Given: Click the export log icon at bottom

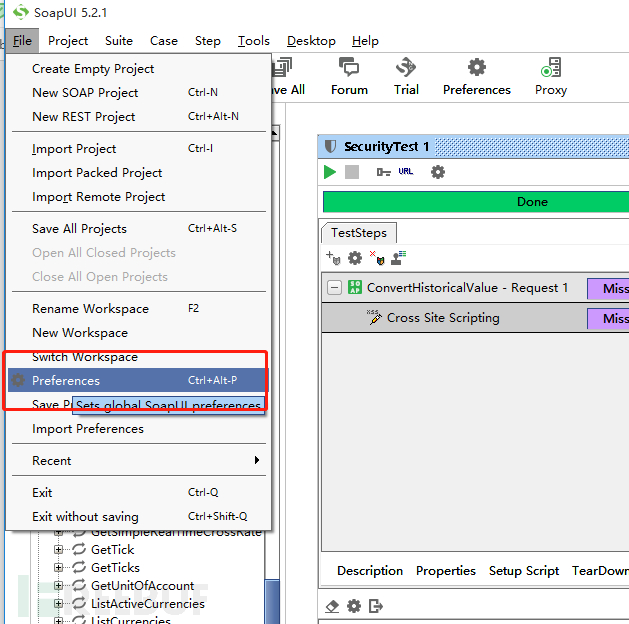Looking at the screenshot, I should click(375, 606).
